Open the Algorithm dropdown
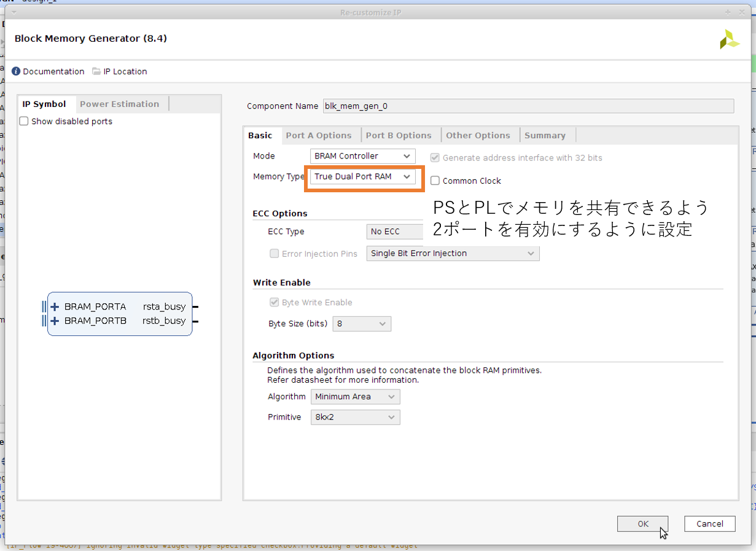The image size is (756, 551). point(355,397)
